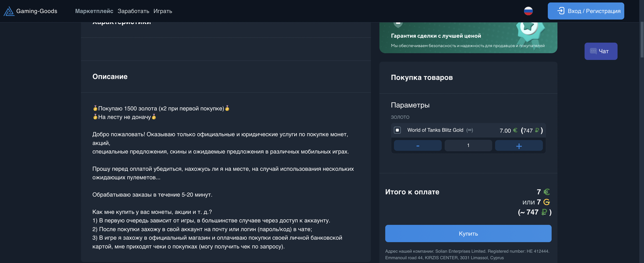
Task: Click the Вход / Регистрация button
Action: pos(586,11)
